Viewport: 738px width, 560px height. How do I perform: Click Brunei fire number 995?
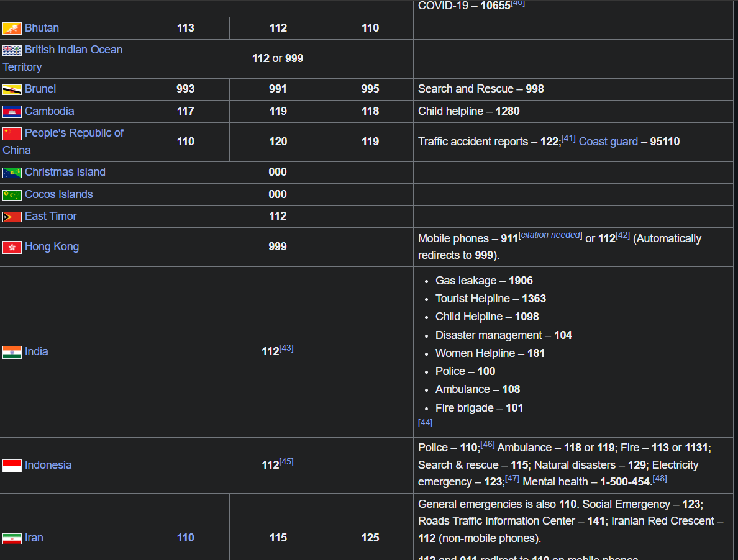coord(370,89)
